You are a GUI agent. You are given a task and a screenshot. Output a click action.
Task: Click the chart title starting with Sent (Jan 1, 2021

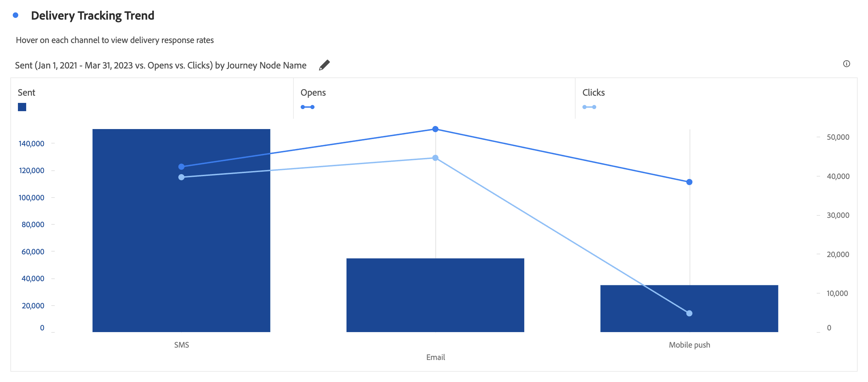point(161,65)
